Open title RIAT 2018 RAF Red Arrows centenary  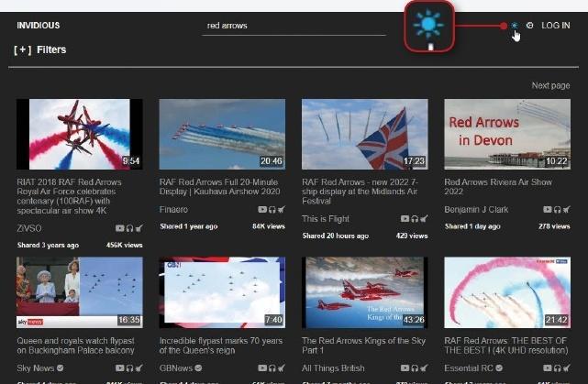click(x=70, y=196)
